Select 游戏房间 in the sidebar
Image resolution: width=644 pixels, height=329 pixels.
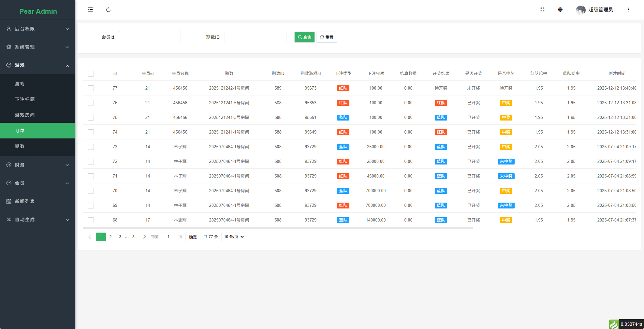pyautogui.click(x=25, y=115)
